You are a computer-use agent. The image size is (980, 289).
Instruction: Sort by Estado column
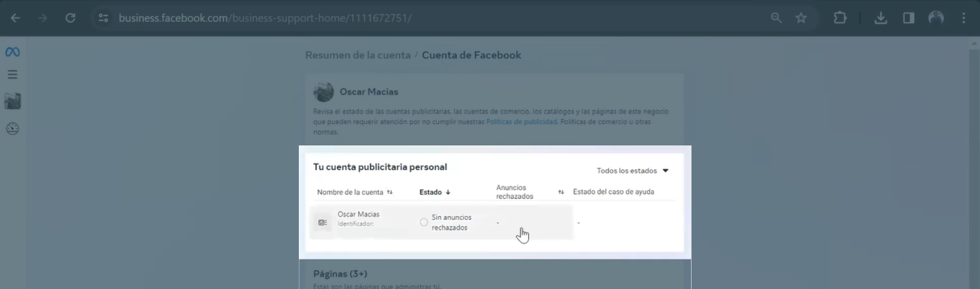coord(435,192)
